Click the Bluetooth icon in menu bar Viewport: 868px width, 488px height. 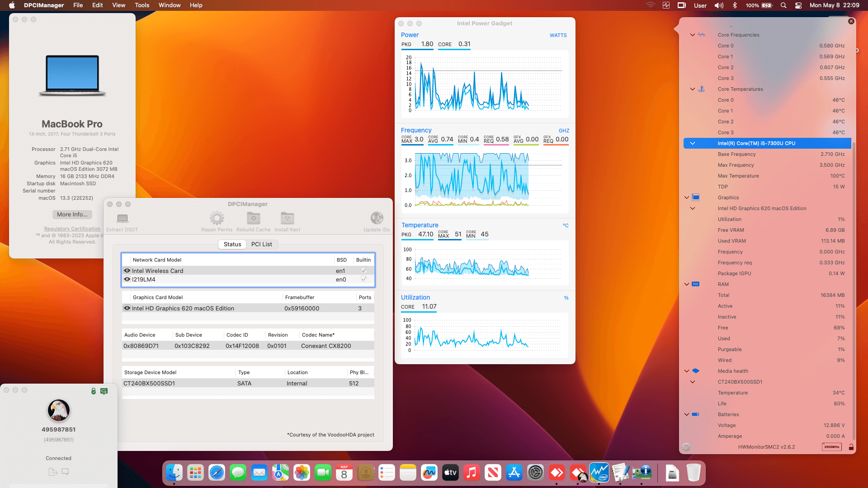735,5
